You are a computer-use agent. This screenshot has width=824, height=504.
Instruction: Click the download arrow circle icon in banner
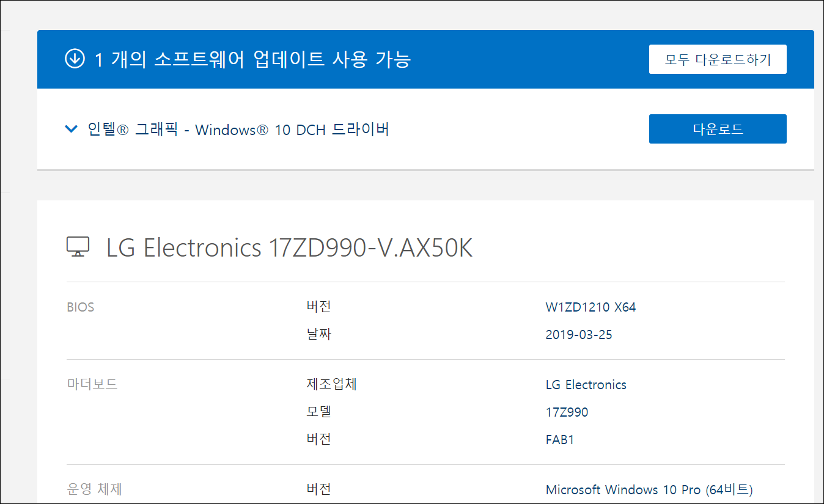[75, 59]
